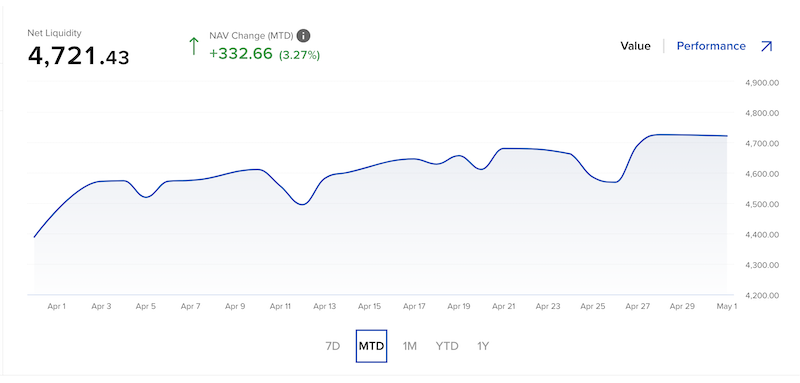Click the May 1 date label
The image size is (800, 383).
coord(727,307)
